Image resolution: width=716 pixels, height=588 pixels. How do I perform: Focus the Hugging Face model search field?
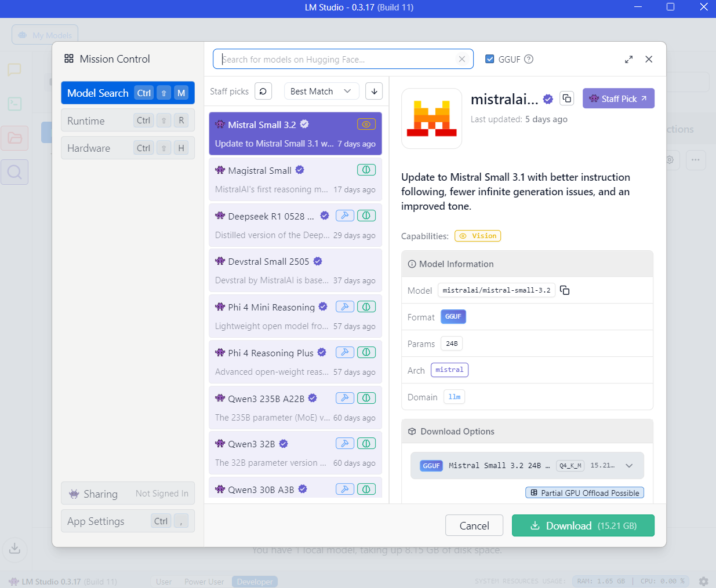343,59
